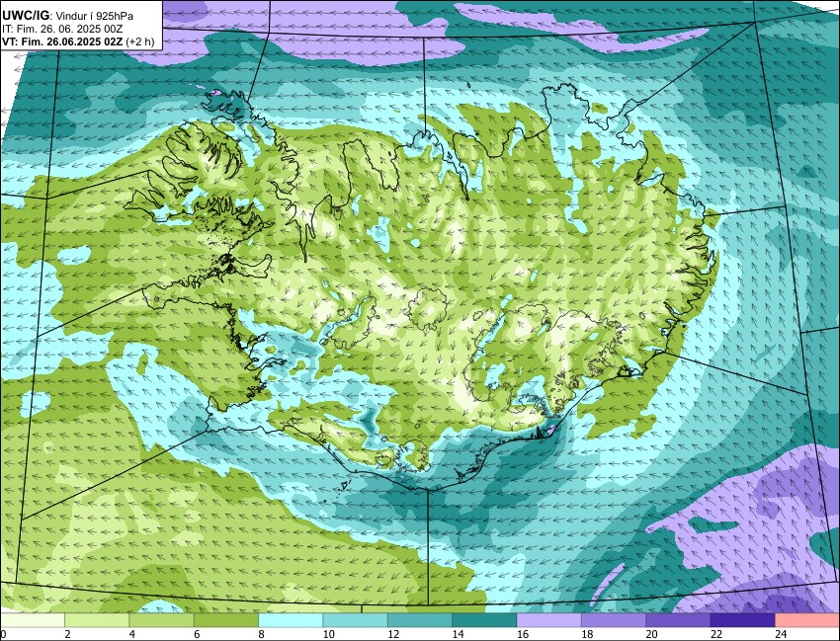Click the yellow-green 2–4 legend swatch

click(97, 620)
